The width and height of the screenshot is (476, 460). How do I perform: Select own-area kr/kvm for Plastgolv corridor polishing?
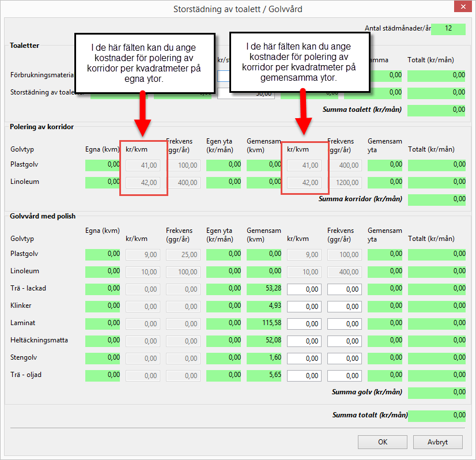pos(143,165)
